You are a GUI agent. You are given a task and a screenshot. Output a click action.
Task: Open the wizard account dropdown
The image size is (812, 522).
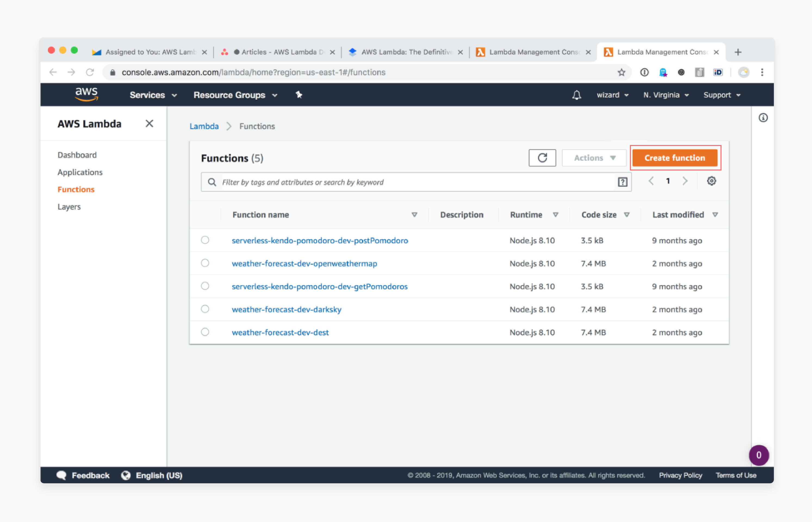coord(612,95)
